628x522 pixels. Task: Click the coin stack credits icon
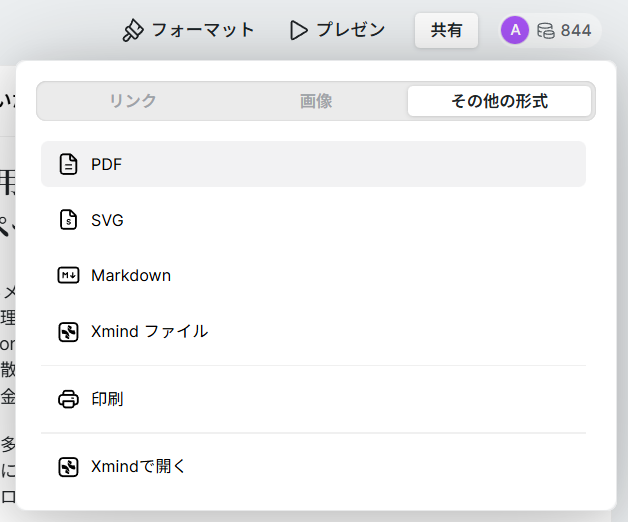point(545,30)
